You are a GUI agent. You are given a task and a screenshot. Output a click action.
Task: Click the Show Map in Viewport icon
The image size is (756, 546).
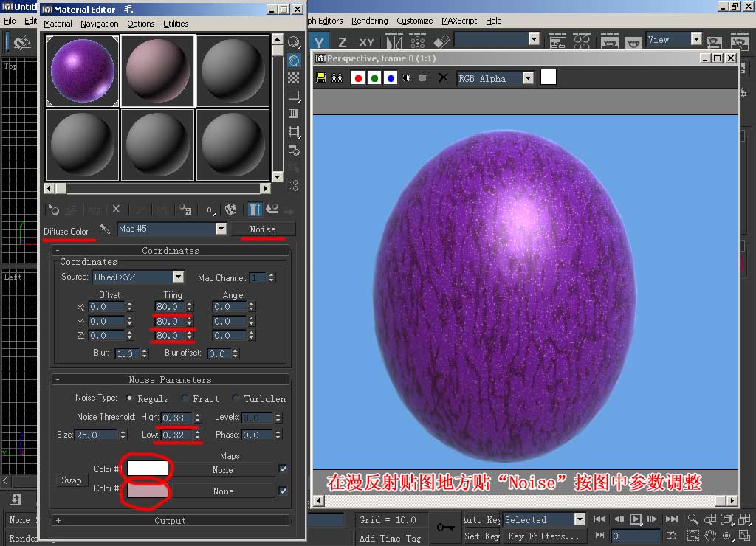click(x=231, y=210)
